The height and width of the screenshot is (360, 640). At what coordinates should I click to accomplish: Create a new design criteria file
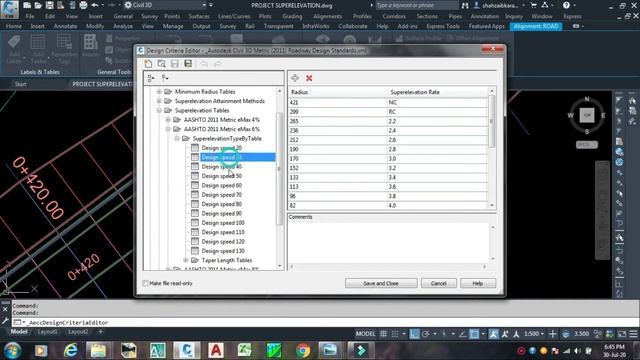pos(148,64)
